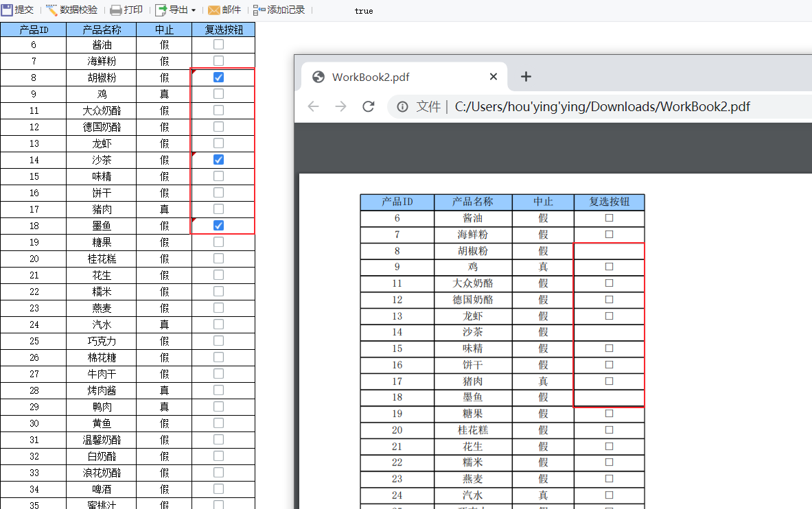This screenshot has width=812, height=509.
Task: Tick the checkbox for 糖果 row
Action: (x=218, y=242)
